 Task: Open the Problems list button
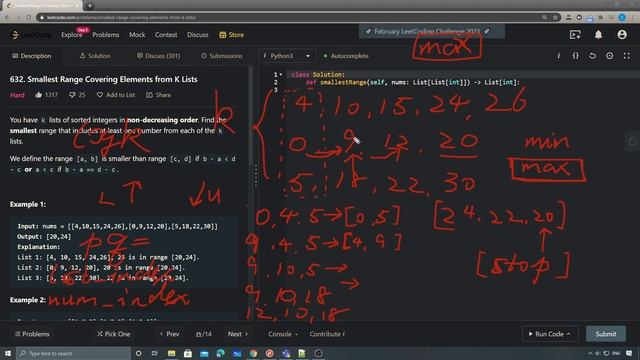pyautogui.click(x=32, y=334)
